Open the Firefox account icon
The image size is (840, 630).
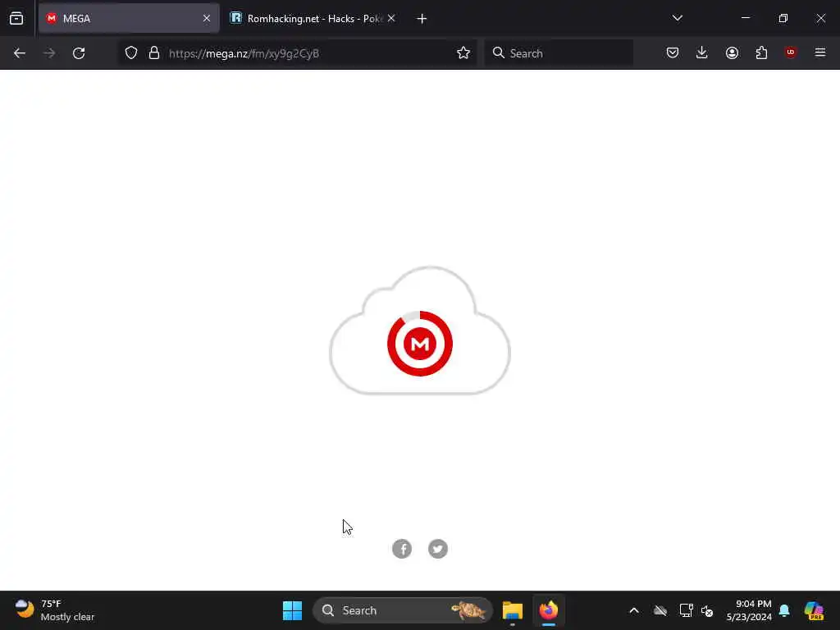point(732,53)
